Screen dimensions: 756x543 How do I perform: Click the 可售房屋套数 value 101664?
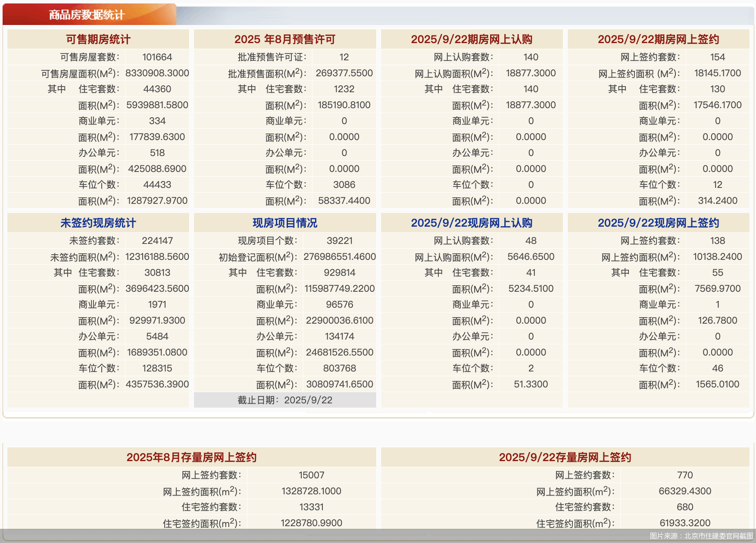coord(157,57)
